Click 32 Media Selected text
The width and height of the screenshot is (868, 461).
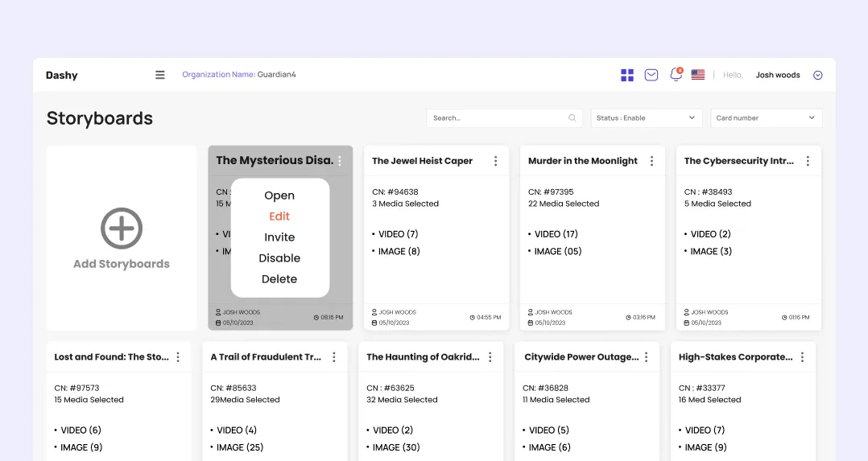click(402, 400)
